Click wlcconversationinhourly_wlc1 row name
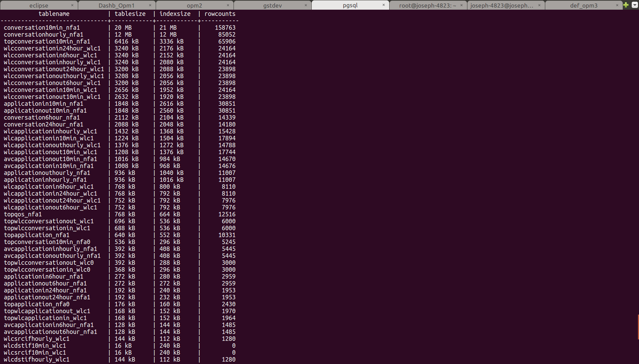 tap(52, 62)
